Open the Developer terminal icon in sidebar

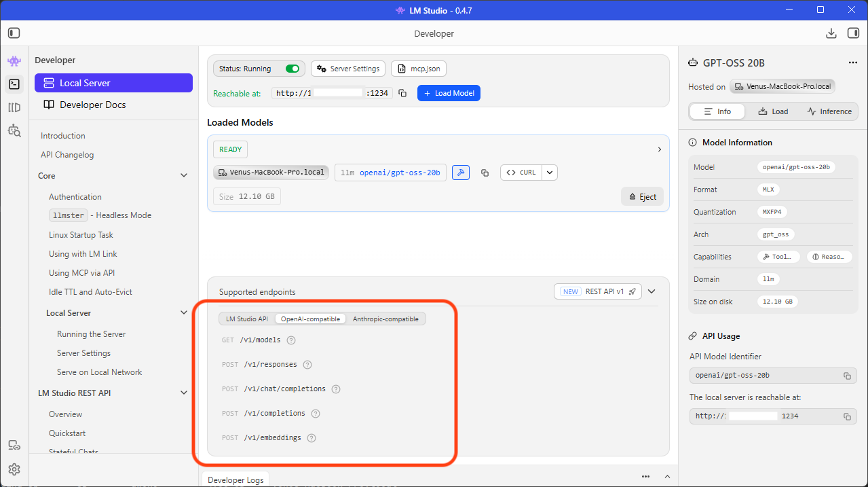(14, 84)
